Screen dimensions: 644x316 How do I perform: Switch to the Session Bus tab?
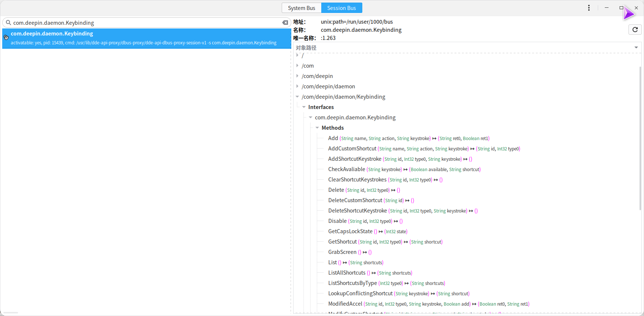click(x=341, y=8)
